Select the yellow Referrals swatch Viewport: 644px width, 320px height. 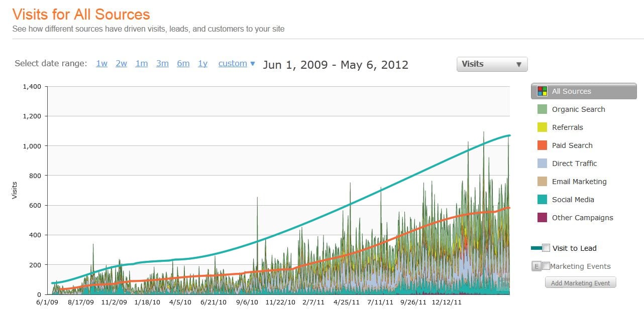click(x=542, y=127)
